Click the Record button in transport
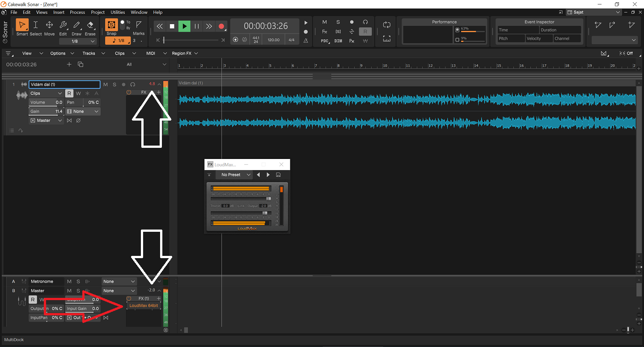 [x=221, y=26]
